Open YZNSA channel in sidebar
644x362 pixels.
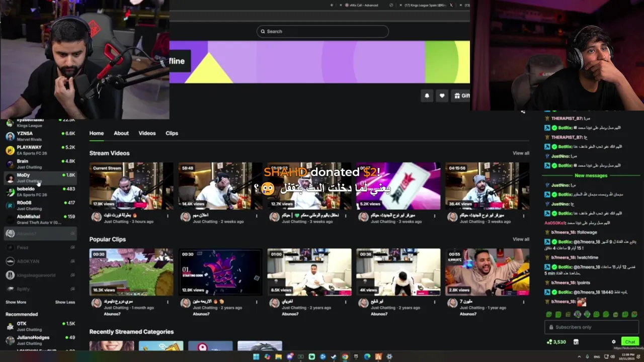[40, 136]
